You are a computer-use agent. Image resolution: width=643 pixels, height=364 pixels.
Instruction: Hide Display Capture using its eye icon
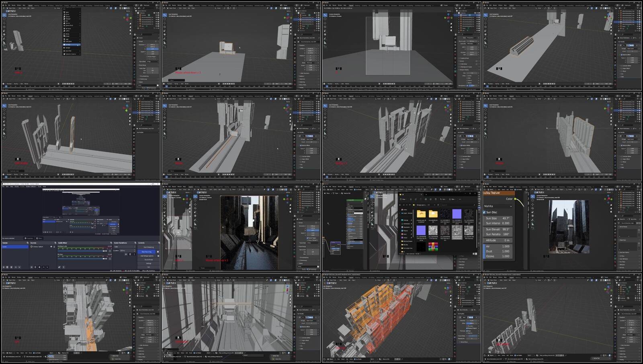(51, 246)
